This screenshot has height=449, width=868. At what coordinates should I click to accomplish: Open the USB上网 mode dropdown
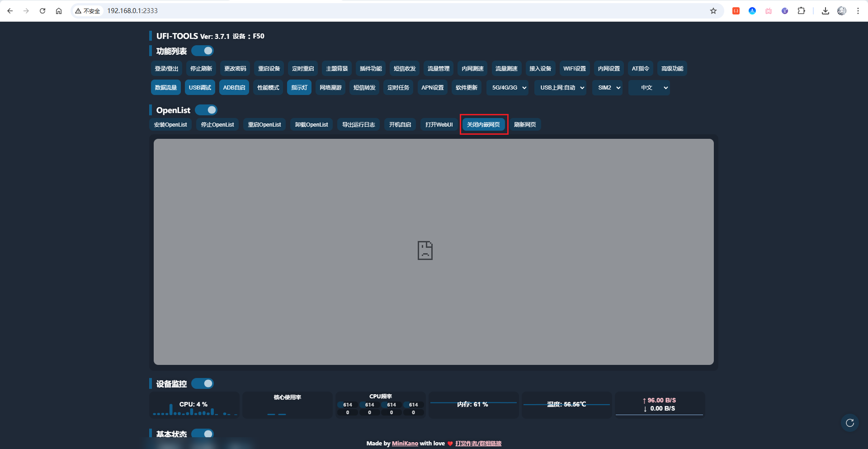(x=562, y=88)
